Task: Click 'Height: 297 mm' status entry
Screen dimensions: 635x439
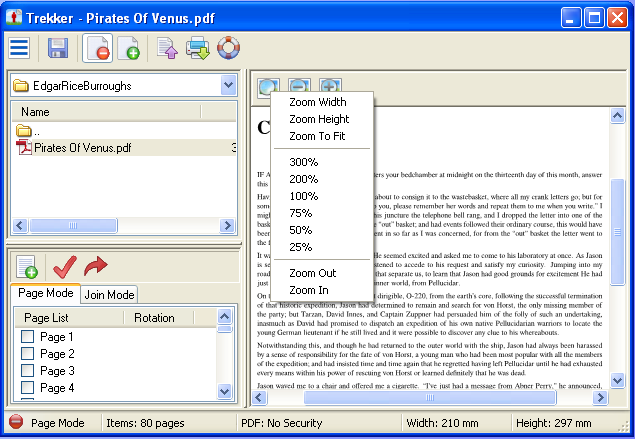Action: point(554,423)
